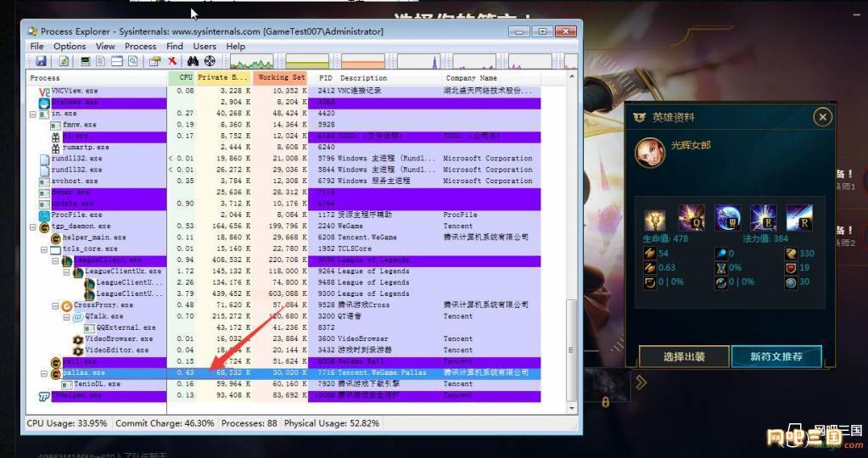Click the 选择出装 button
Viewport: 868px width, 458px height.
pos(684,357)
